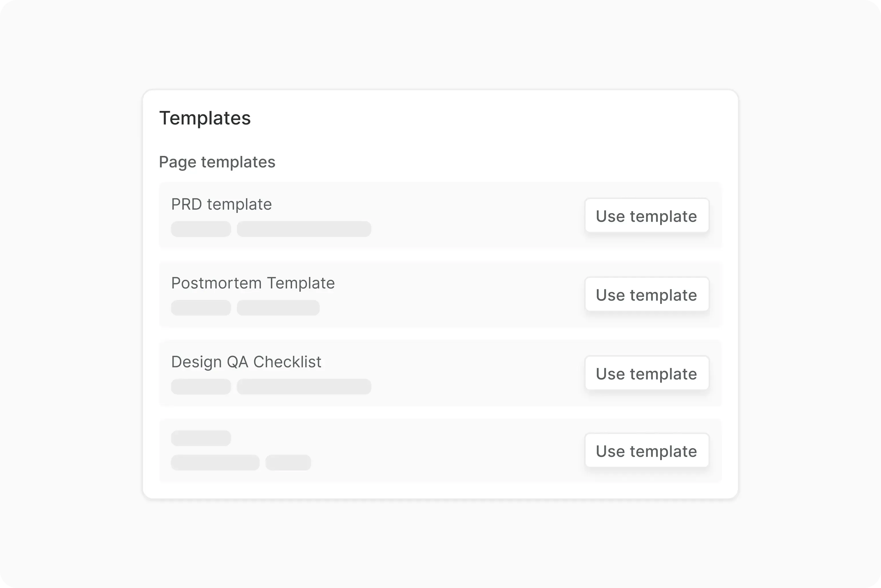Select the Postmortem Template title
This screenshot has width=881, height=588.
tap(253, 283)
